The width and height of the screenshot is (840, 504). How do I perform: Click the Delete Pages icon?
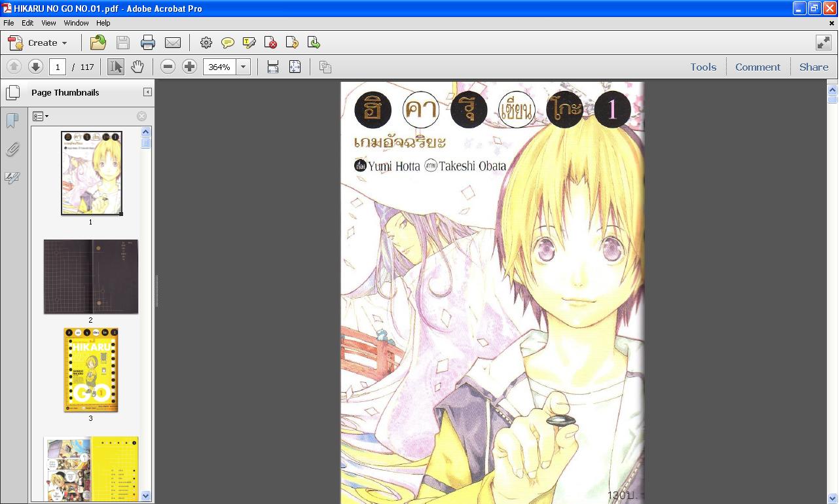tap(271, 43)
